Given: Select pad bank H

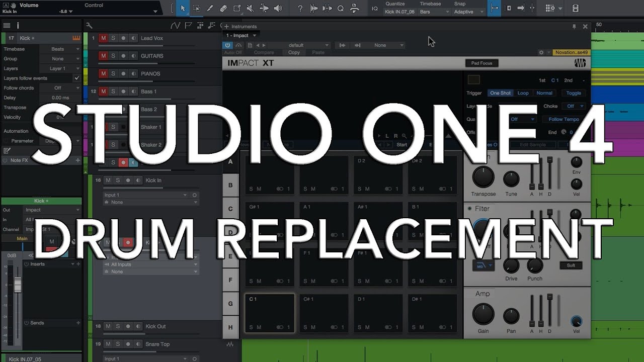Looking at the screenshot, I should 230,327.
